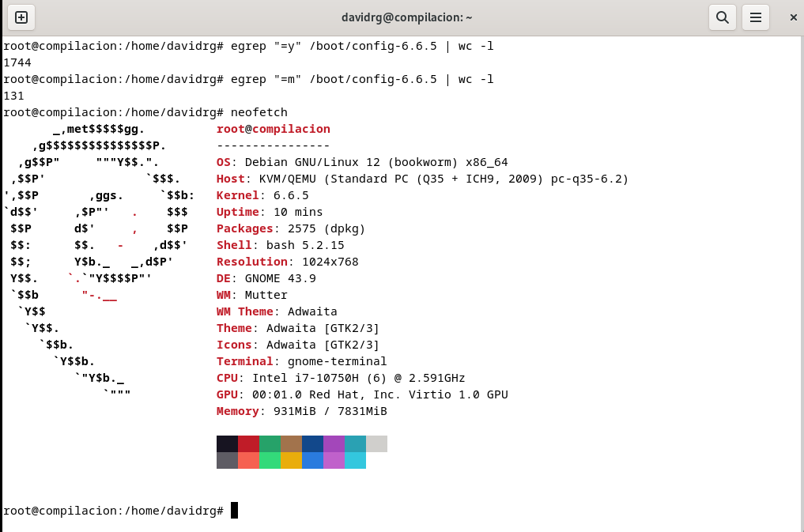Click the DE GNOME 43.9 line

[266, 278]
